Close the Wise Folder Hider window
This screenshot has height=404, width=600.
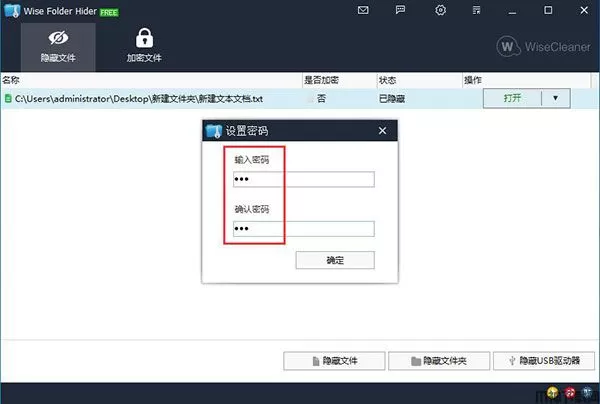[584, 10]
